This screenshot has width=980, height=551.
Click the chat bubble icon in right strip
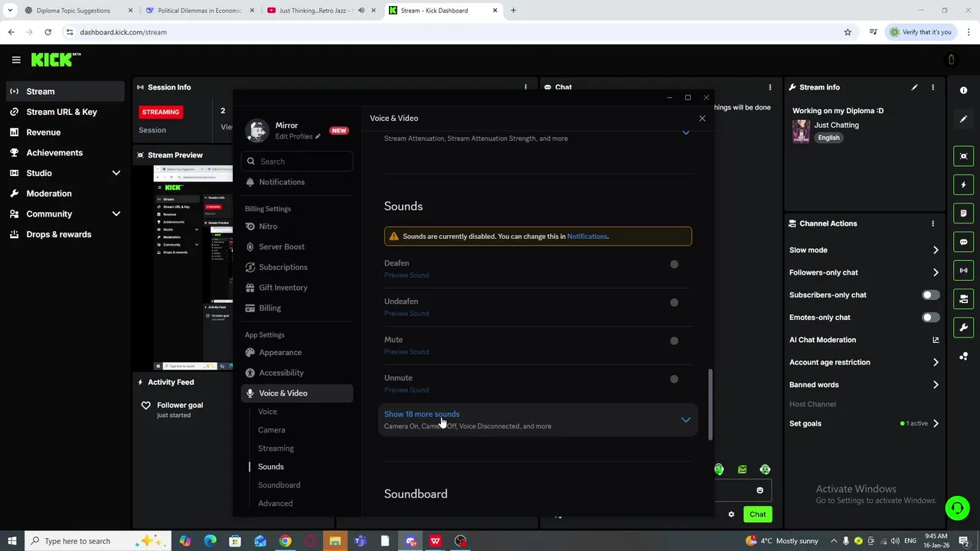click(x=963, y=242)
